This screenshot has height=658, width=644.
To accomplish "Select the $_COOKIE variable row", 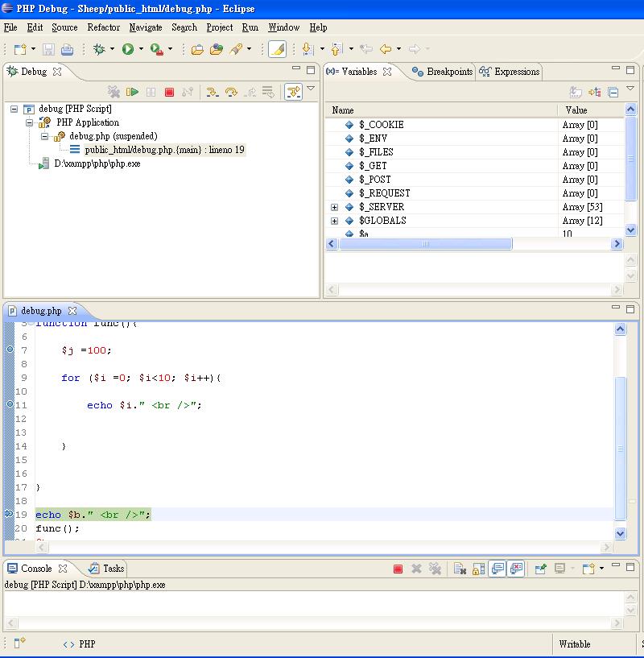I will point(474,125).
